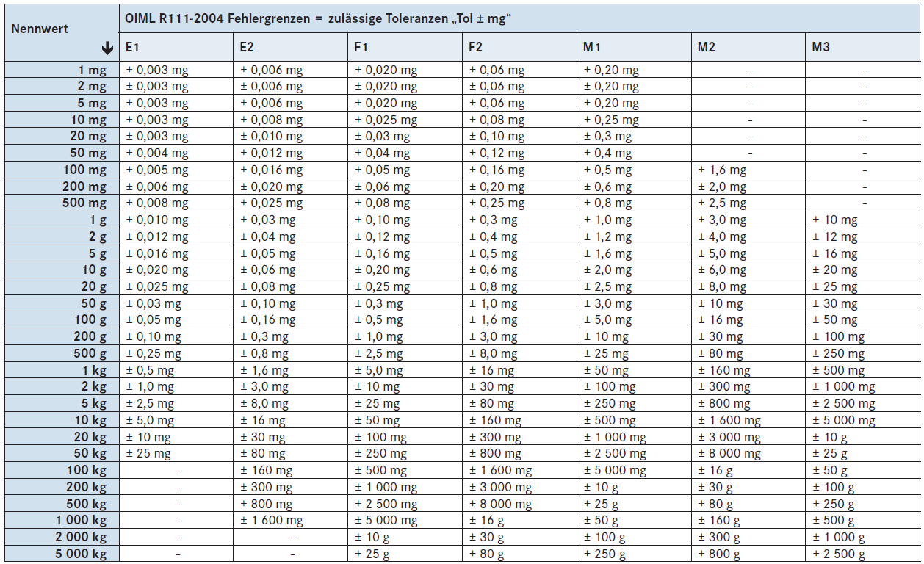Select the ± 2 500 g cell

pyautogui.click(x=838, y=554)
